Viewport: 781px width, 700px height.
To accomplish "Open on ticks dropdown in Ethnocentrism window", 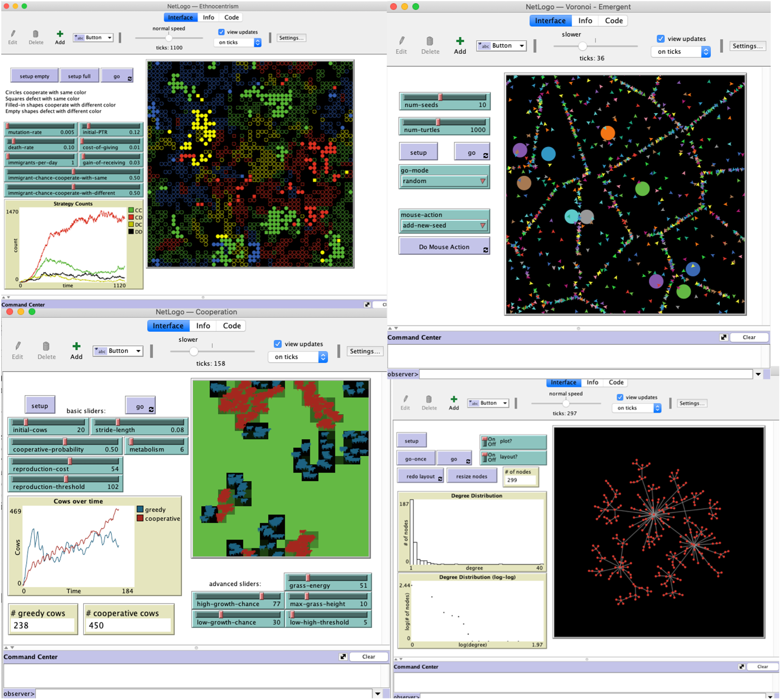I will pyautogui.click(x=237, y=42).
